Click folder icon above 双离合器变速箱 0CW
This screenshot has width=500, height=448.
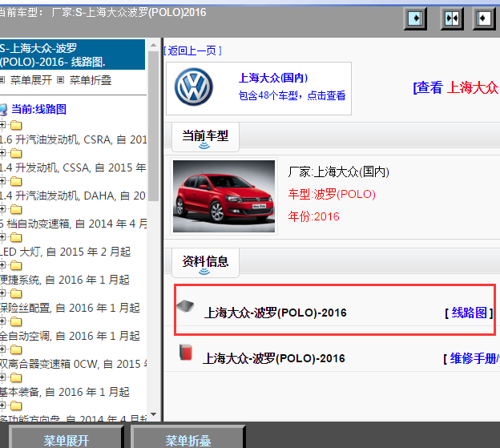point(16,349)
